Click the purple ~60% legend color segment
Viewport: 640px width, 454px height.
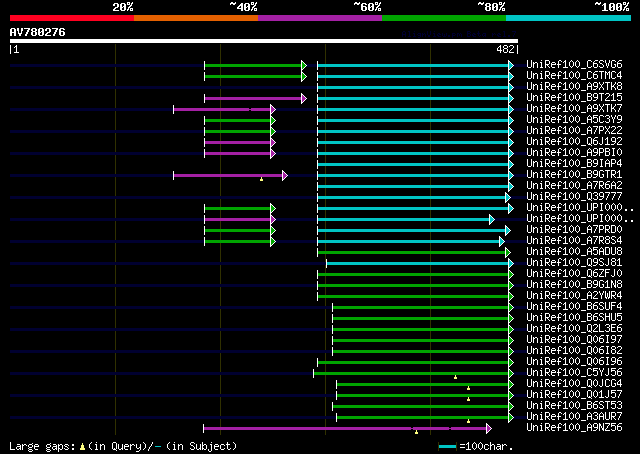point(320,18)
